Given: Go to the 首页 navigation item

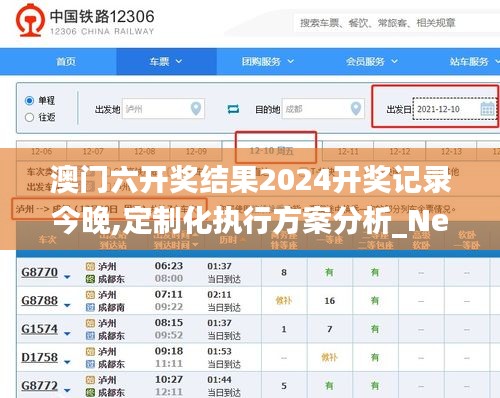Looking at the screenshot, I should (x=66, y=62).
